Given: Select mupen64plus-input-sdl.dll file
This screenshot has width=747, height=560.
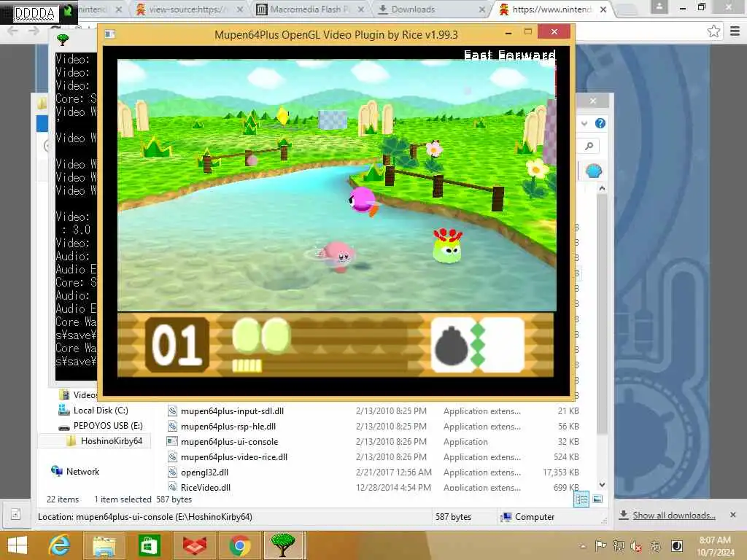Looking at the screenshot, I should click(x=232, y=411).
